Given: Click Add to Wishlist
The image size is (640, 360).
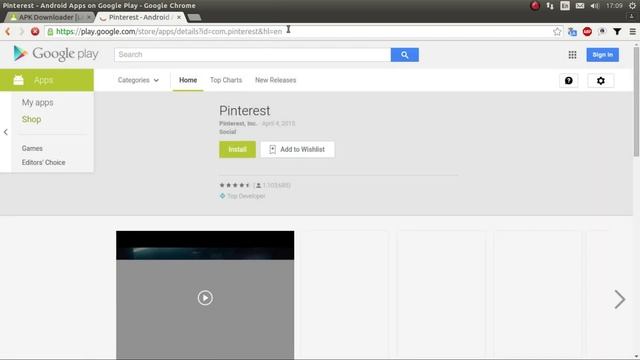Looking at the screenshot, I should tap(298, 149).
